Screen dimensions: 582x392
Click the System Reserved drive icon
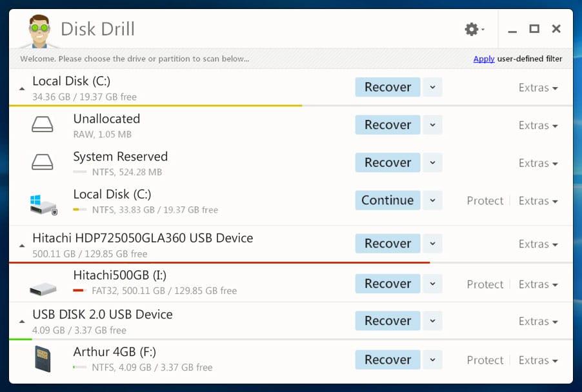pyautogui.click(x=43, y=163)
